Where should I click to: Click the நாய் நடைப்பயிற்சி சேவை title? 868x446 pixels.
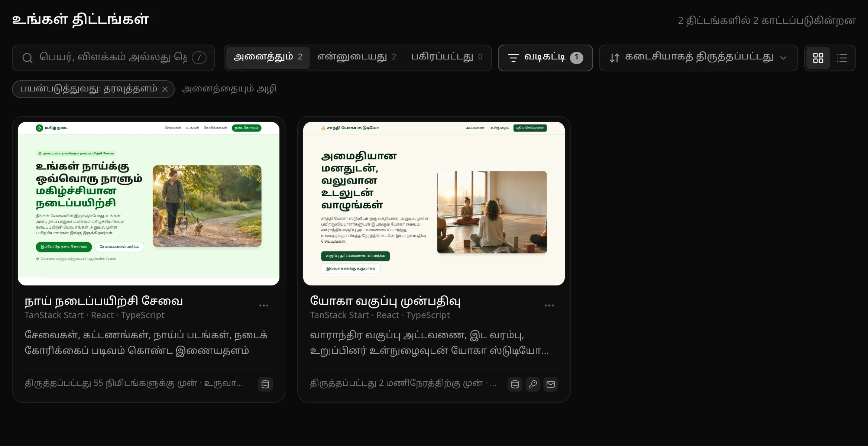tap(104, 301)
